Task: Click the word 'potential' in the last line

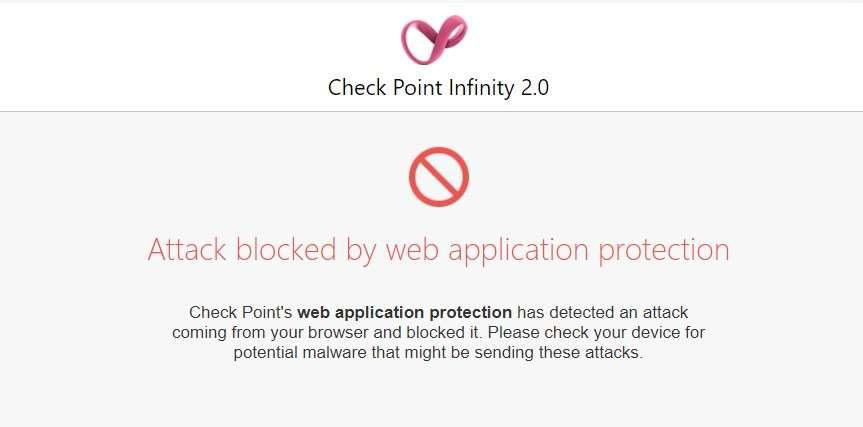Action: (265, 353)
